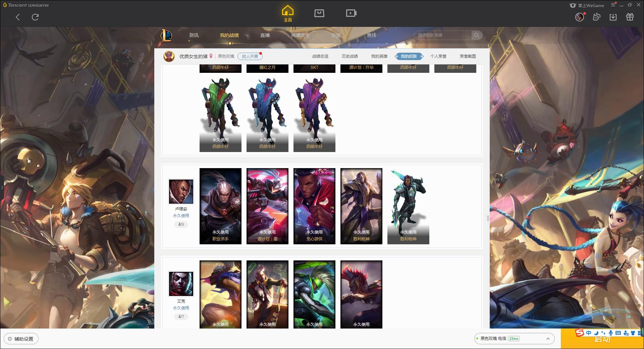Image resolution: width=644 pixels, height=349 pixels.
Task: Click the 4/7 skin count badge
Action: (181, 316)
